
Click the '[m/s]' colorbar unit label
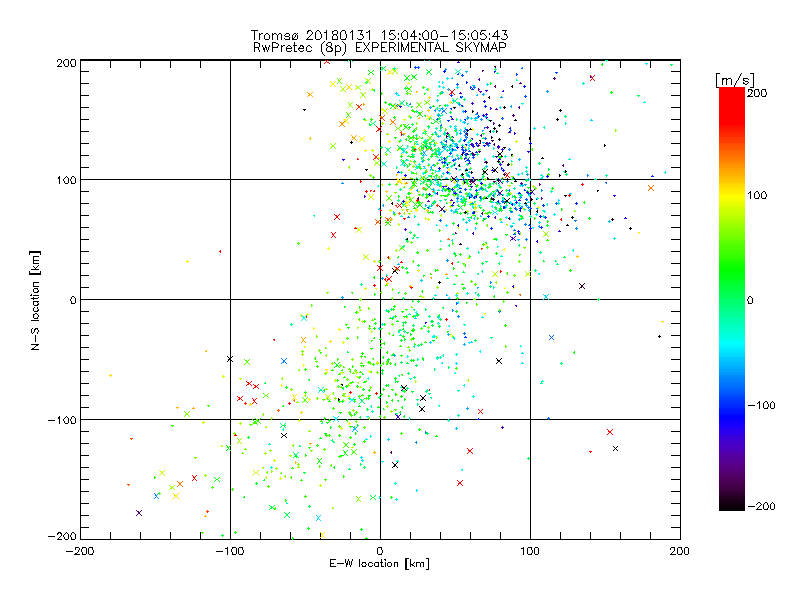(x=735, y=80)
